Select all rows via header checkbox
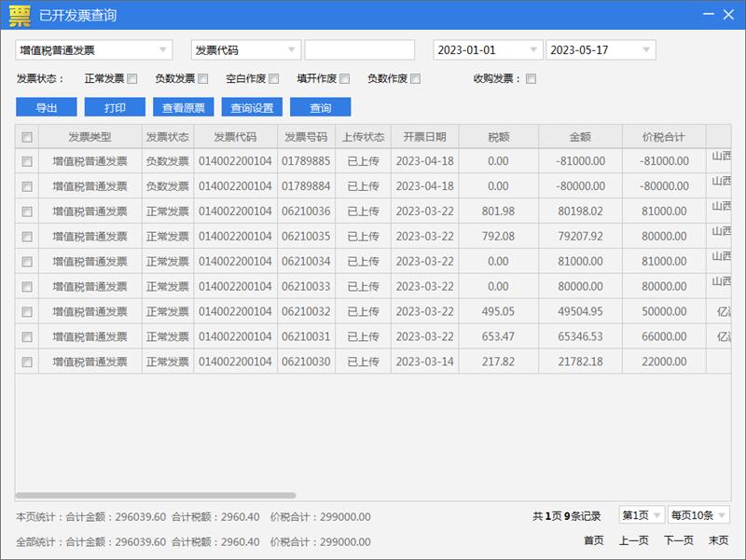This screenshot has height=560, width=746. coord(27,137)
